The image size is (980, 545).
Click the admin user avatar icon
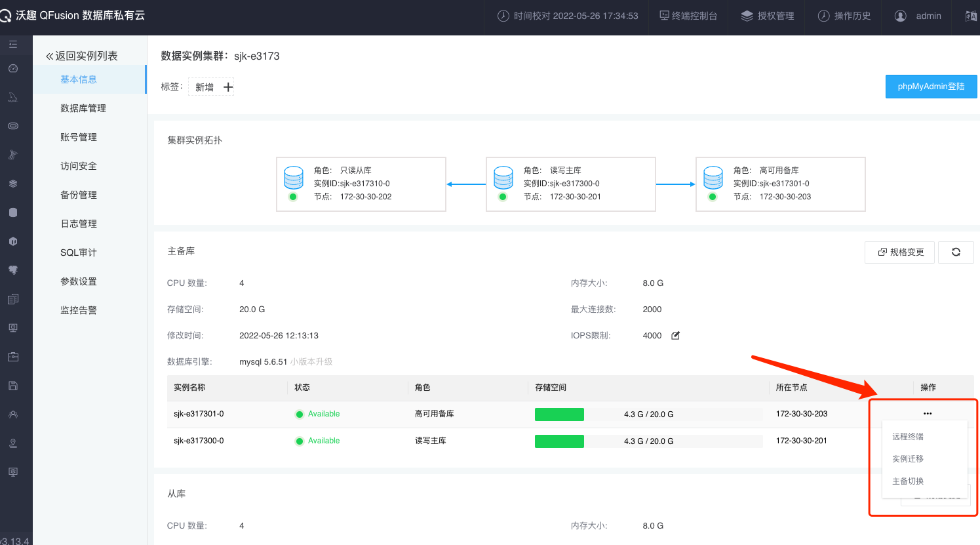901,16
